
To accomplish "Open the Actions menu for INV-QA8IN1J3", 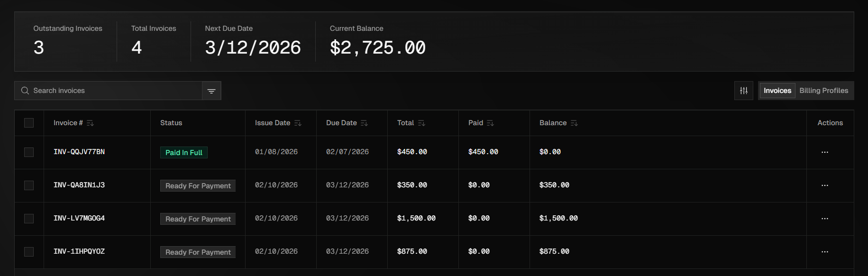I will tap(825, 185).
